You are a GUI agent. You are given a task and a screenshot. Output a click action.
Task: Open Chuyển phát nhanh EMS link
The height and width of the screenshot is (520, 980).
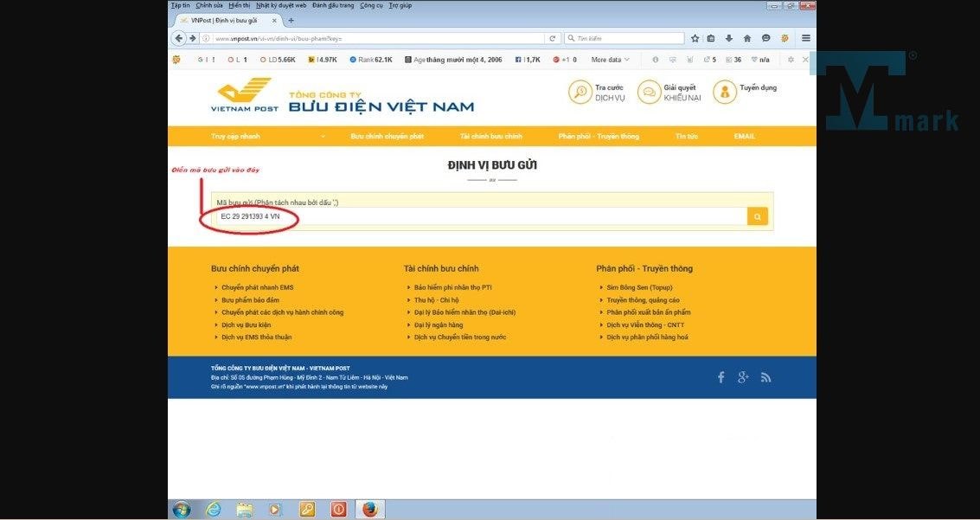click(257, 287)
